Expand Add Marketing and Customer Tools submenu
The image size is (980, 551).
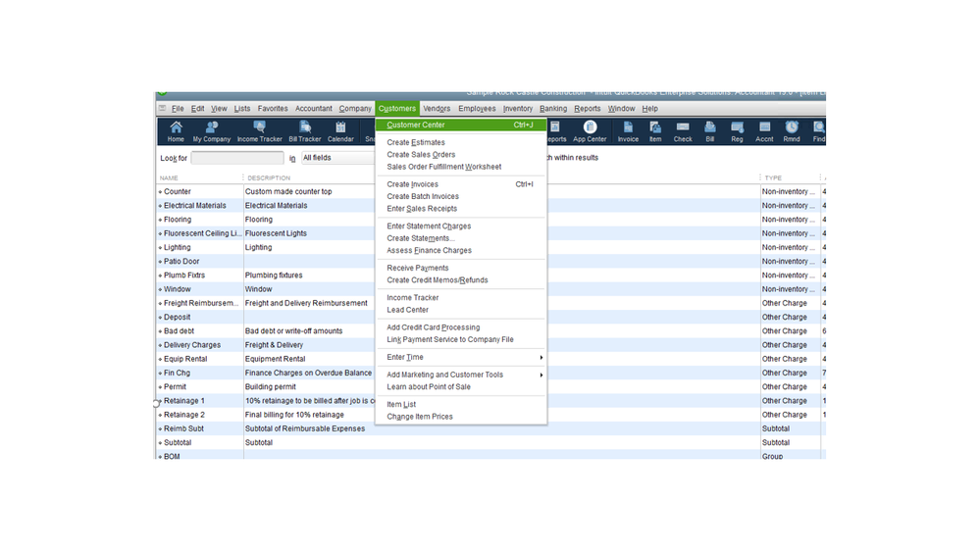(461, 375)
